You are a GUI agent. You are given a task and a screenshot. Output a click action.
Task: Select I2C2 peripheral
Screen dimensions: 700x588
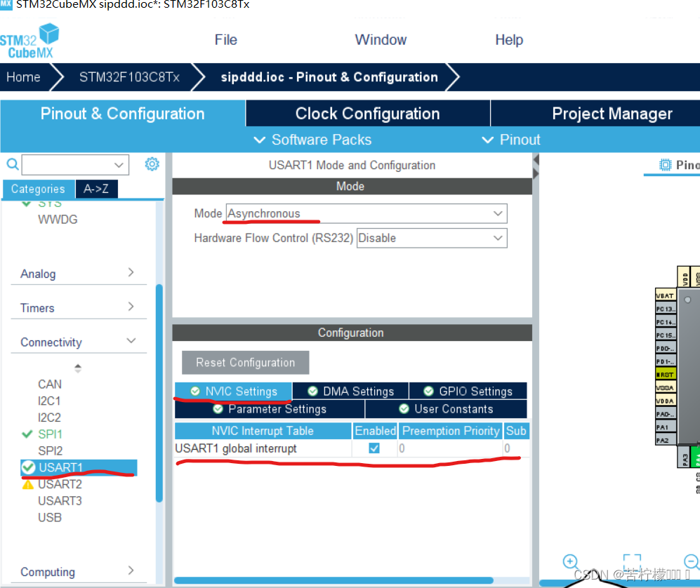[x=49, y=417]
